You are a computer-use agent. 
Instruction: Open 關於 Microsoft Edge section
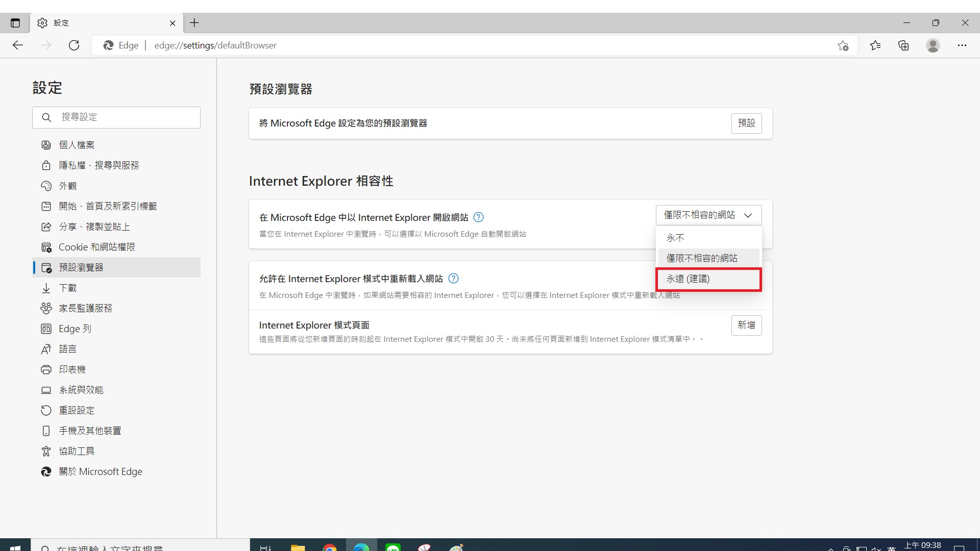[116, 471]
